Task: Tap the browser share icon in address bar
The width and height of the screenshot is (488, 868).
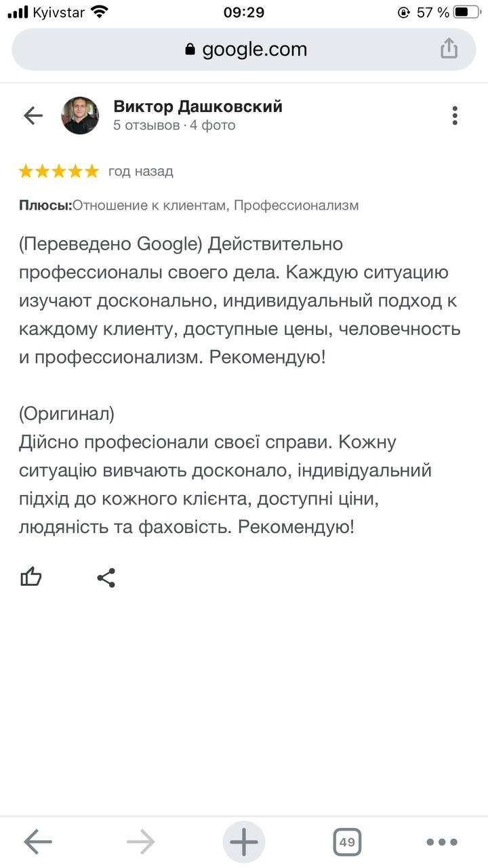Action: [449, 49]
